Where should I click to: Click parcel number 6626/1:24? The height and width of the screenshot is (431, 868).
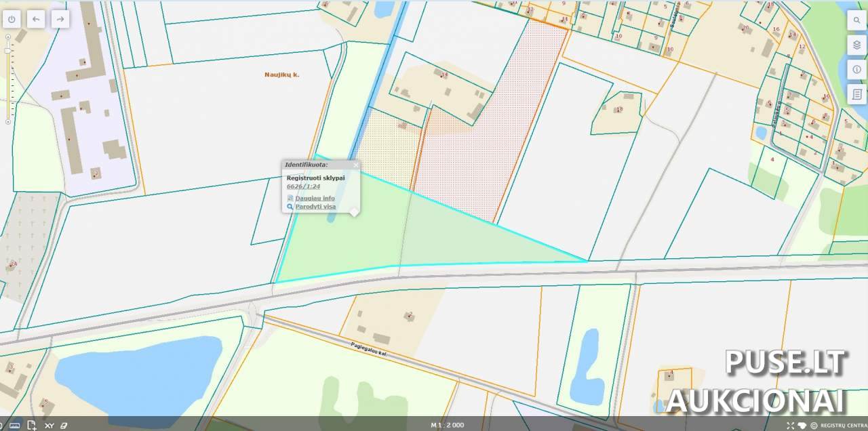tap(303, 186)
